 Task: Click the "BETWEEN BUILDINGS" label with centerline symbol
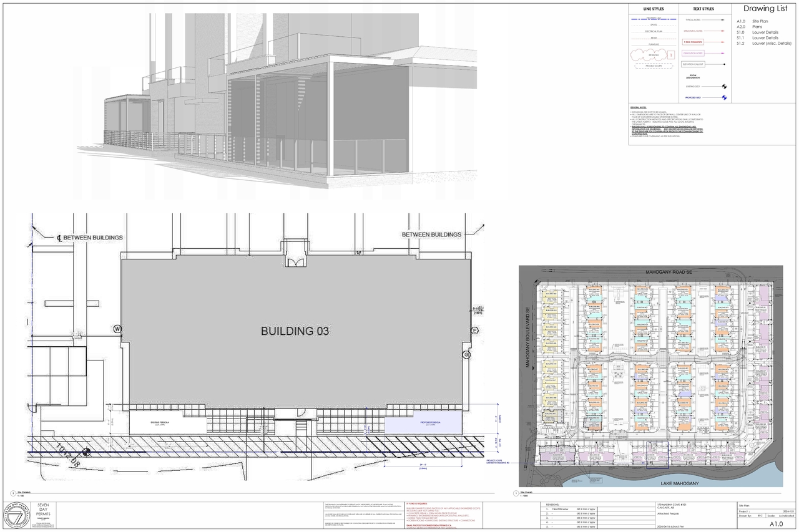90,238
